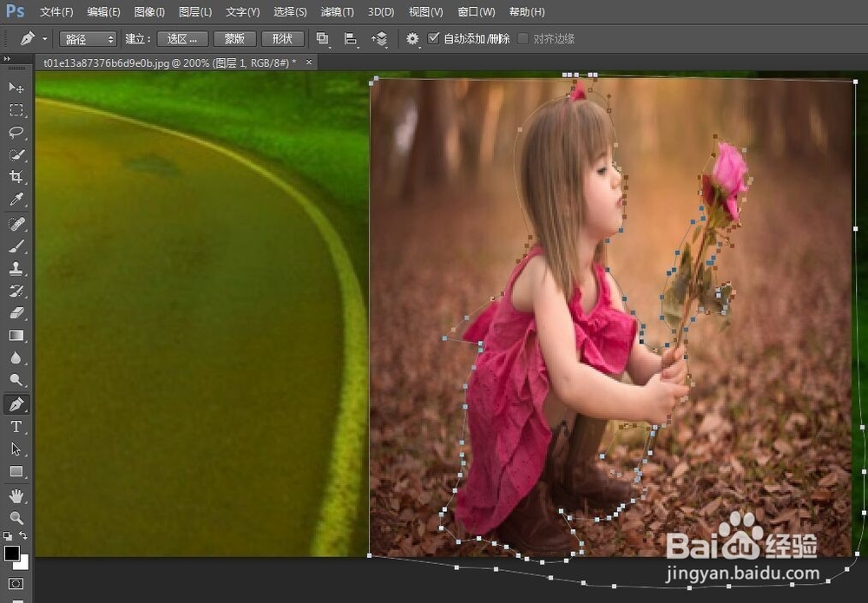Open path arrangement options
The image size is (868, 603).
click(x=380, y=39)
